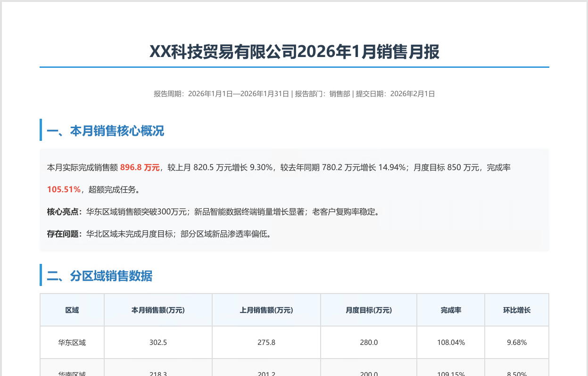588x376 pixels.
Task: Click the 华南区域 row label
Action: [72, 373]
